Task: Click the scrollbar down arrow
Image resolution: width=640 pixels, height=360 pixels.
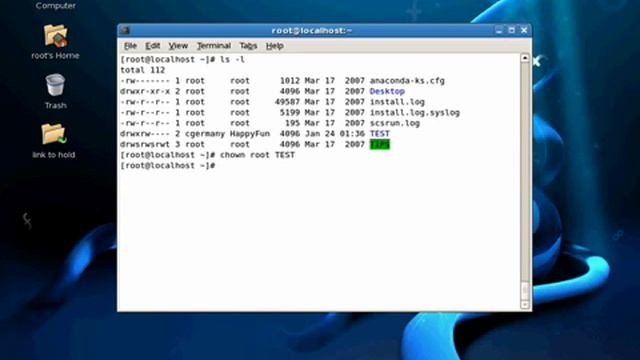Action: (525, 305)
